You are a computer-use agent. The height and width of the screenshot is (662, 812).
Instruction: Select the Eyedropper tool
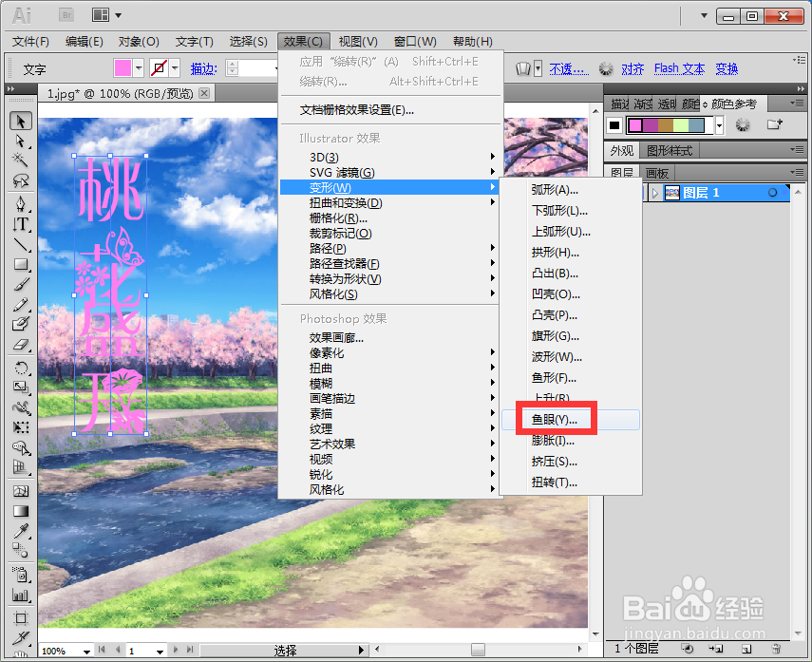pos(21,531)
